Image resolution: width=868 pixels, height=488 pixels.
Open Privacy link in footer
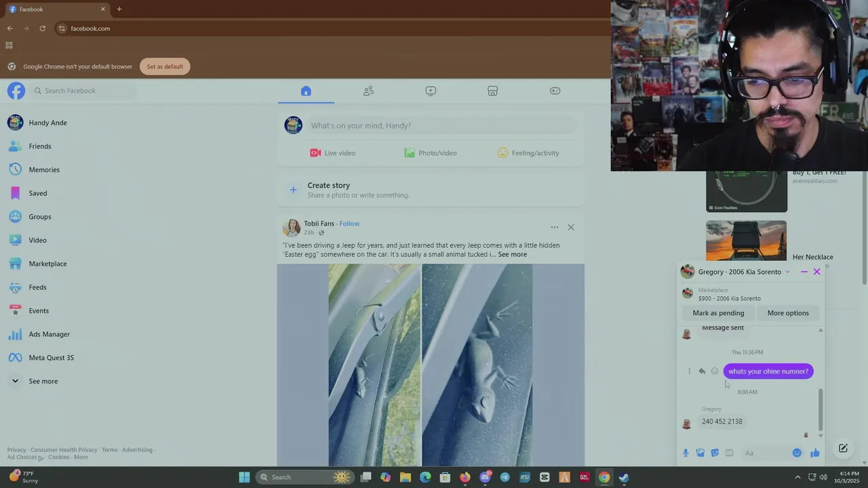pyautogui.click(x=16, y=450)
